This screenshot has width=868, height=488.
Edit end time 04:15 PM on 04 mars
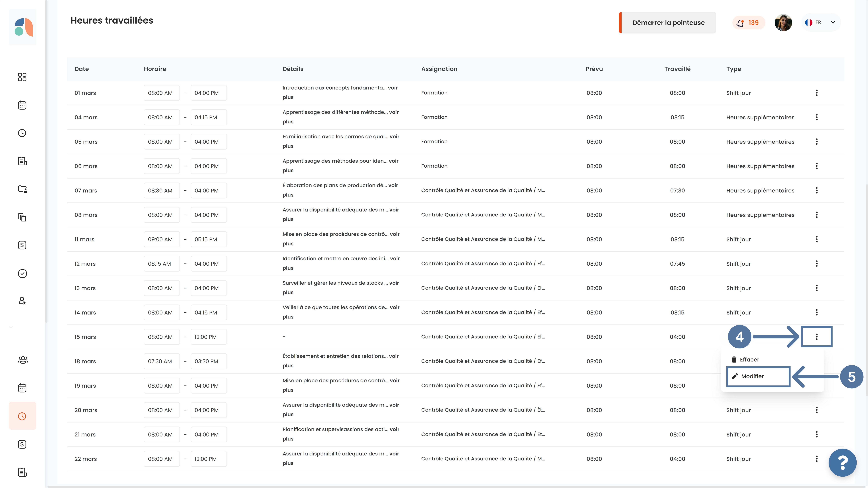209,117
